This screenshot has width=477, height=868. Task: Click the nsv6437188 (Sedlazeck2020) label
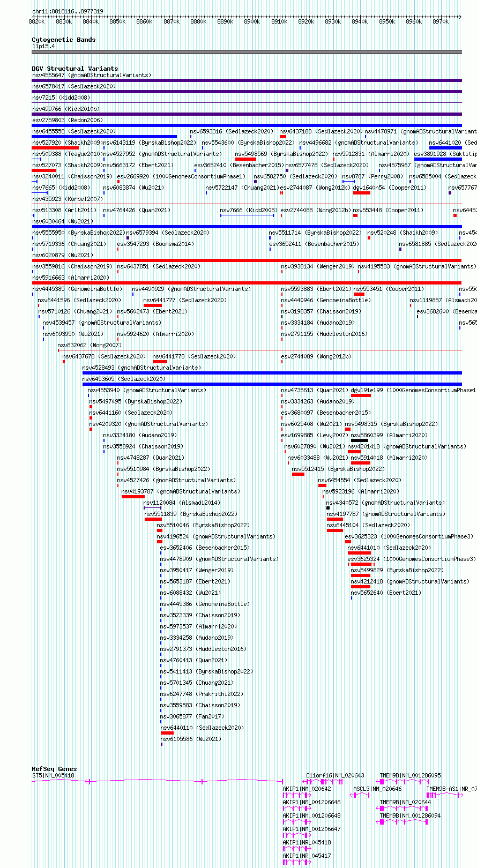[x=321, y=131]
